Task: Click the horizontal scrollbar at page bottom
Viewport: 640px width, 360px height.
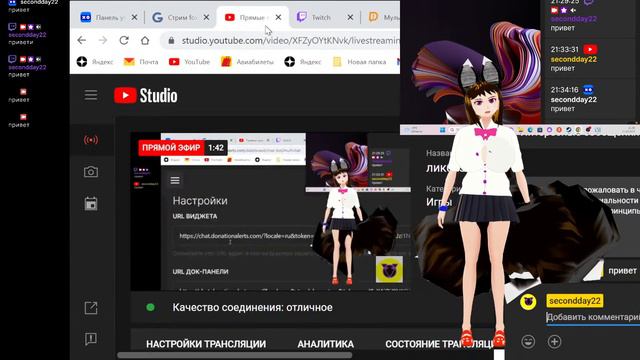Action: point(235,355)
